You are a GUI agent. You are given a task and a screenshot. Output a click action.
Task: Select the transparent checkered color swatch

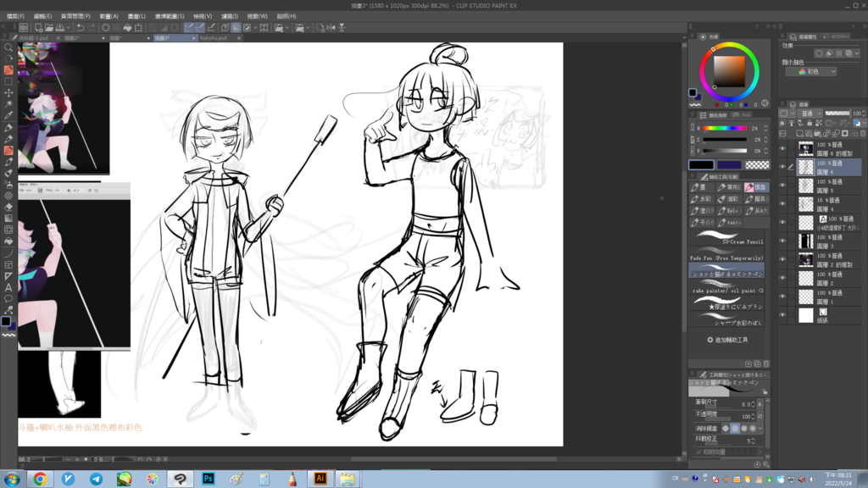pyautogui.click(x=757, y=165)
